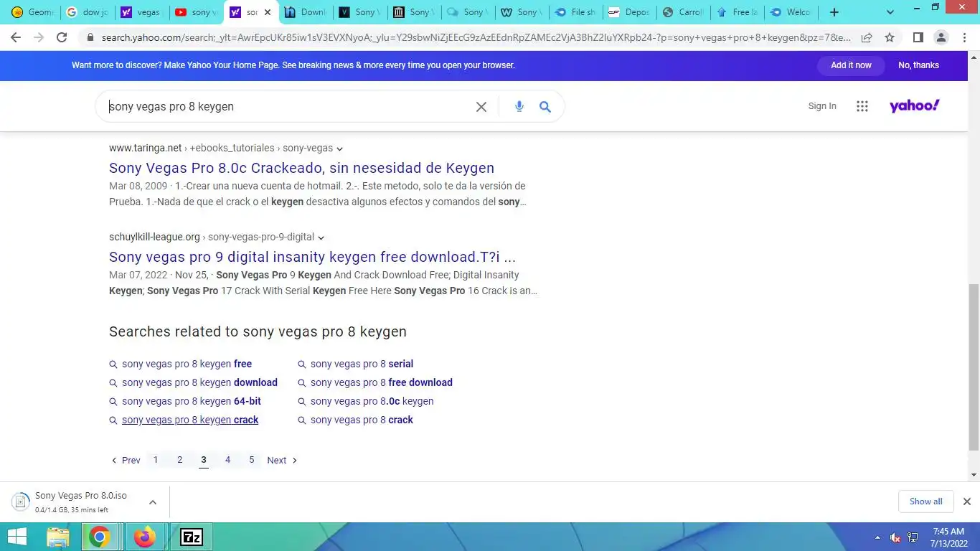The width and height of the screenshot is (980, 551).
Task: Search related: sony vegas pro 8 serial
Action: point(362,364)
